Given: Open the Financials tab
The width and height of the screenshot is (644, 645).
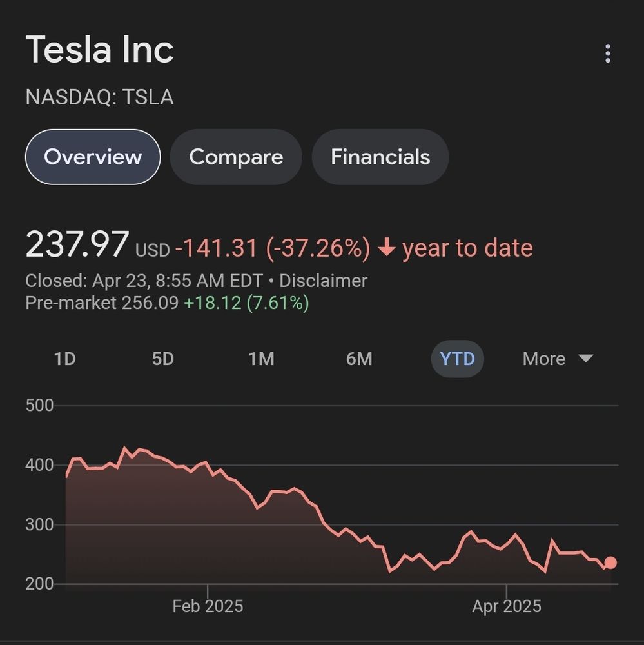Looking at the screenshot, I should 380,157.
